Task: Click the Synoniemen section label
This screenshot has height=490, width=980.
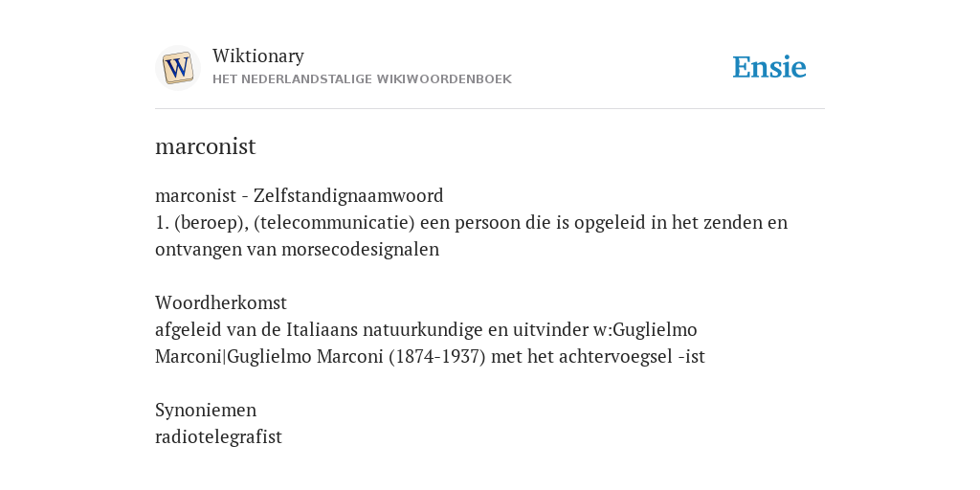Action: [x=206, y=410]
